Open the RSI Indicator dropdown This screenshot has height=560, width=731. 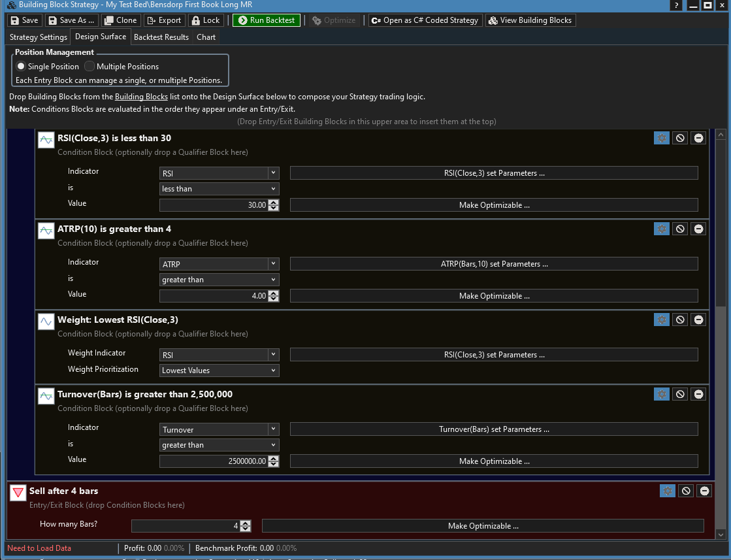(219, 173)
